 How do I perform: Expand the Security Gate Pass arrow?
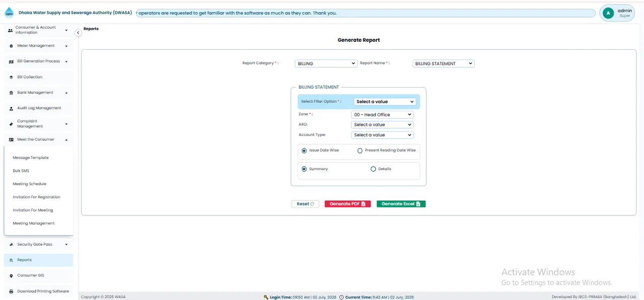point(66,245)
